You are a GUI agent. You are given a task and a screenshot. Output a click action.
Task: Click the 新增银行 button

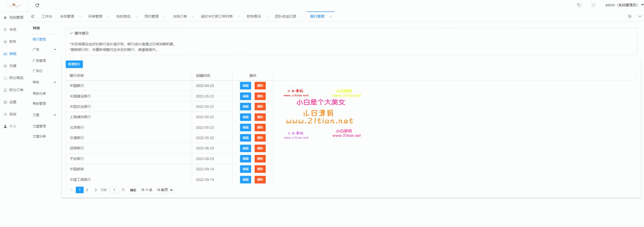click(x=74, y=64)
